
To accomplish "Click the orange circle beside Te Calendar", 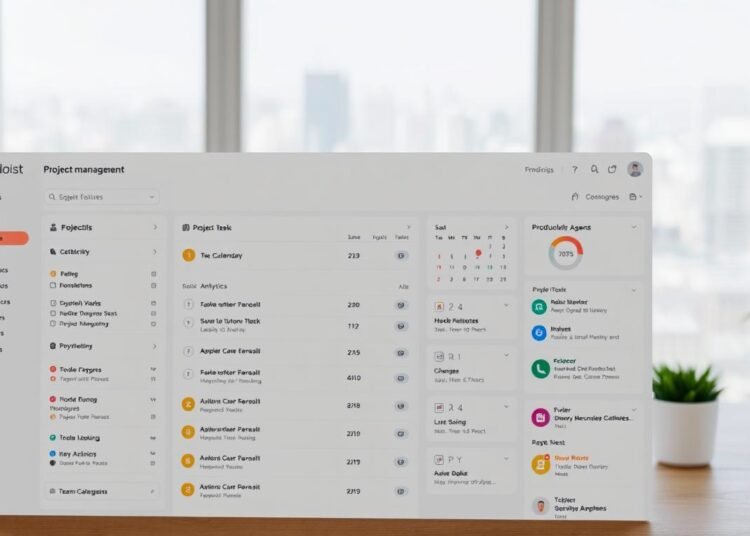I will coord(188,255).
